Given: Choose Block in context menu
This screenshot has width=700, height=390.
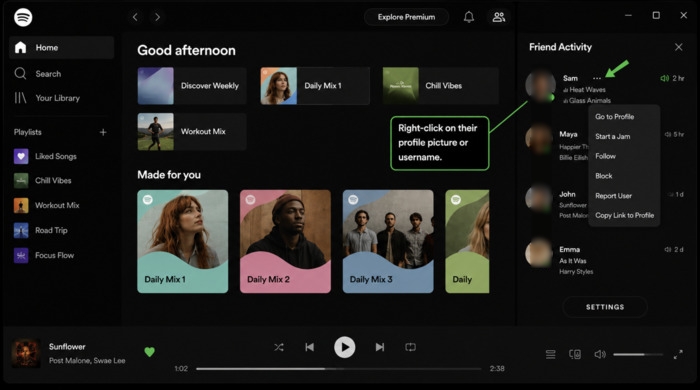Looking at the screenshot, I should pyautogui.click(x=604, y=176).
